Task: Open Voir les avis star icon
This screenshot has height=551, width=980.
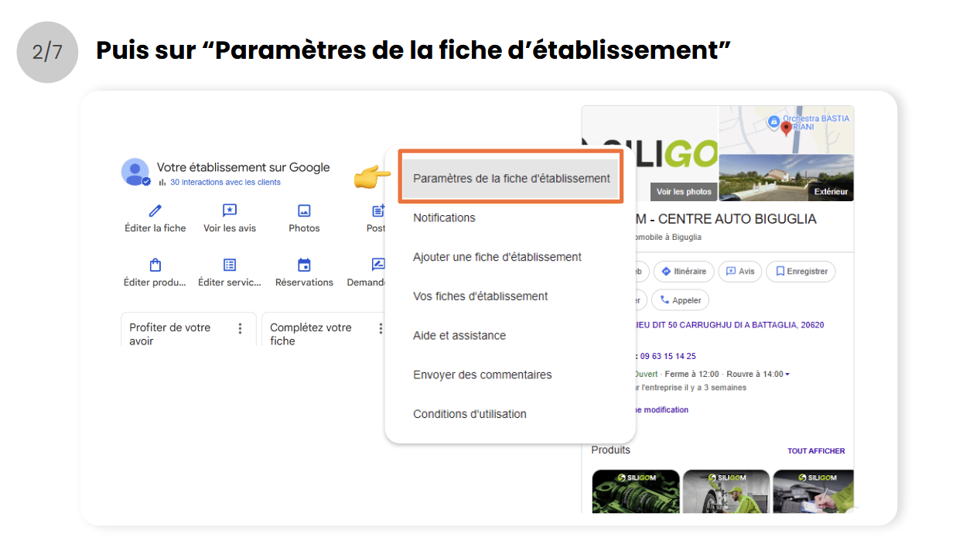Action: pyautogui.click(x=230, y=210)
